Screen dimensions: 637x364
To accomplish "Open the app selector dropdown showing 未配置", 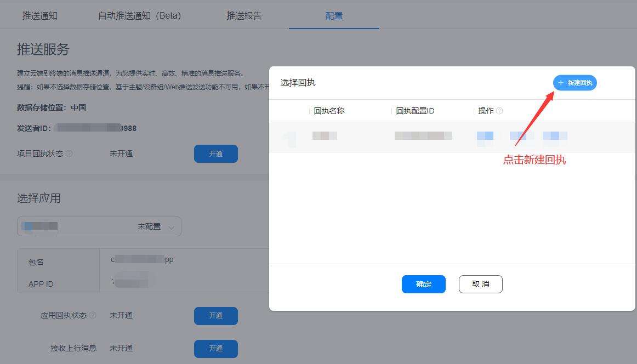I will pos(99,226).
